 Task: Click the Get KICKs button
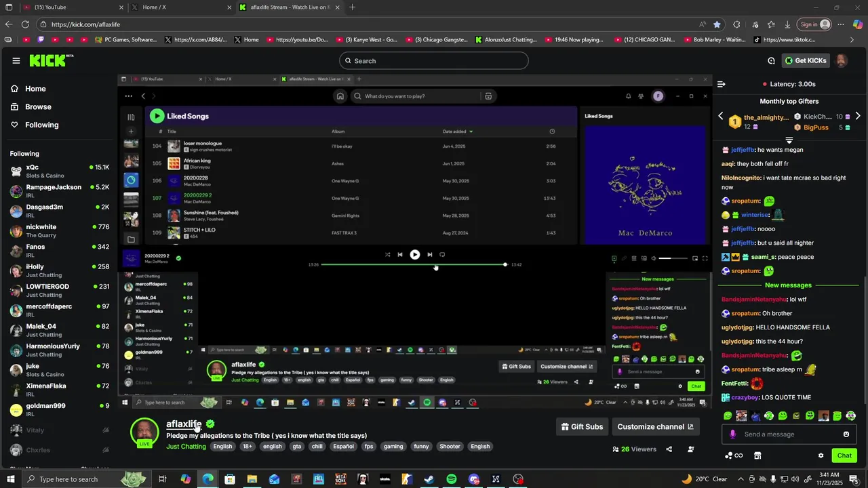point(806,60)
